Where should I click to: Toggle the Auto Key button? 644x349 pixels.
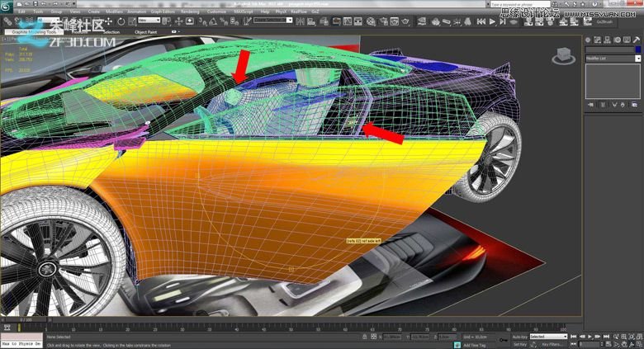(520, 337)
